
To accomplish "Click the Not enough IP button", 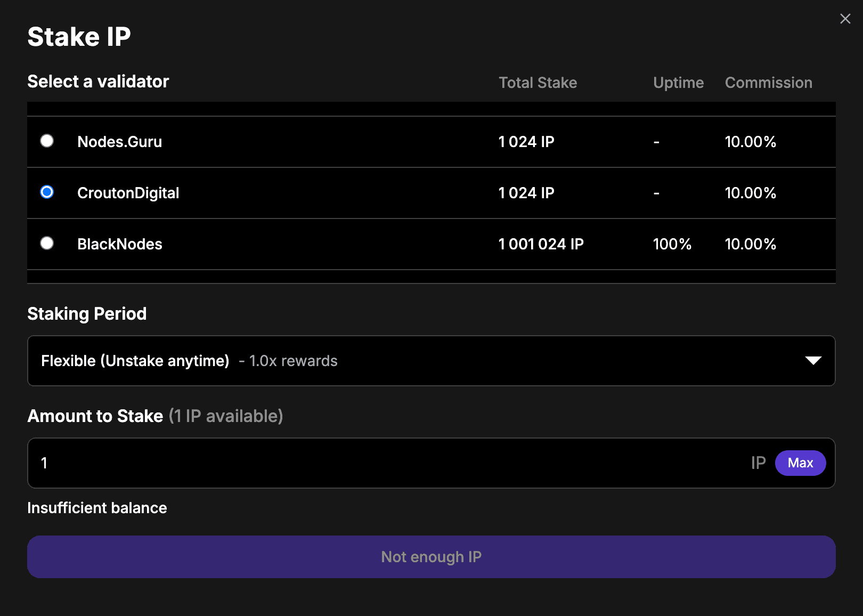I will (x=431, y=557).
